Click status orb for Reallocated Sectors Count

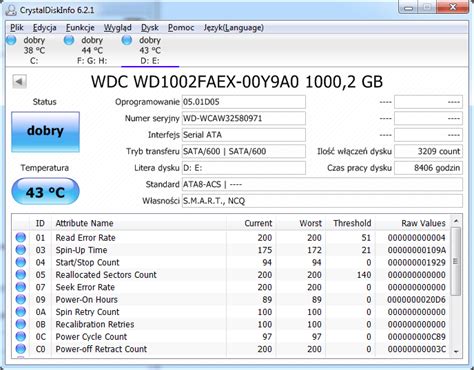21,275
